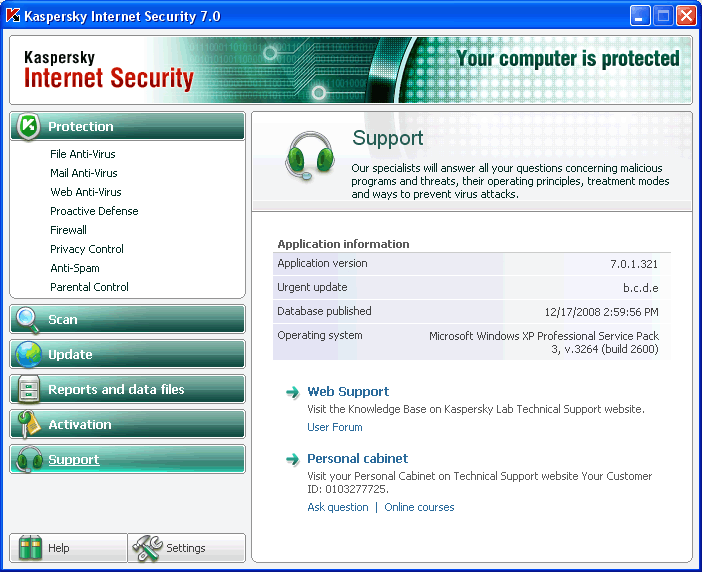
Task: Open Firewall component
Action: pos(68,230)
